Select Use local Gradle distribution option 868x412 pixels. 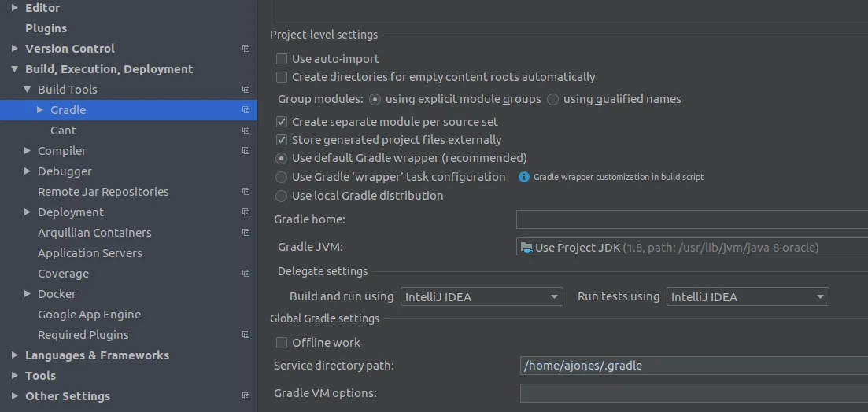click(282, 196)
